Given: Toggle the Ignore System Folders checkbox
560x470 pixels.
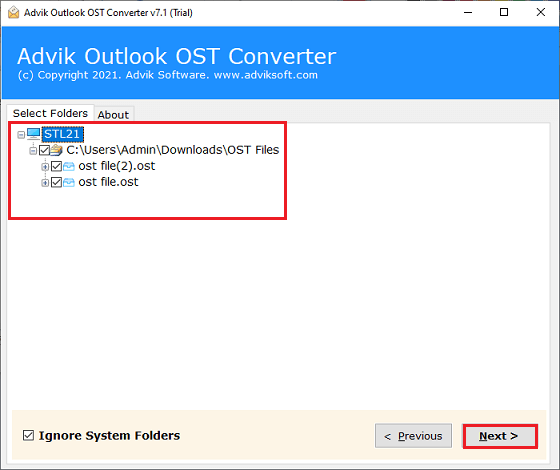Looking at the screenshot, I should [29, 435].
